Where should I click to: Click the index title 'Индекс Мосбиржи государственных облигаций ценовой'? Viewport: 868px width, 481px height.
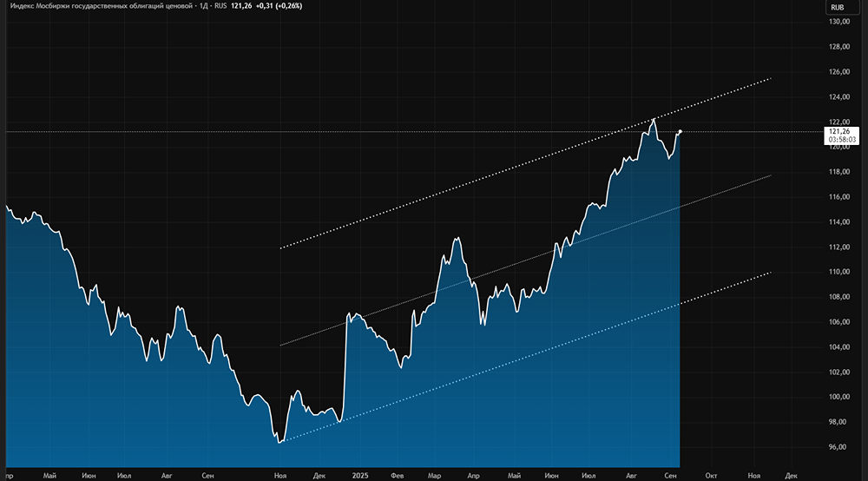tap(102, 6)
